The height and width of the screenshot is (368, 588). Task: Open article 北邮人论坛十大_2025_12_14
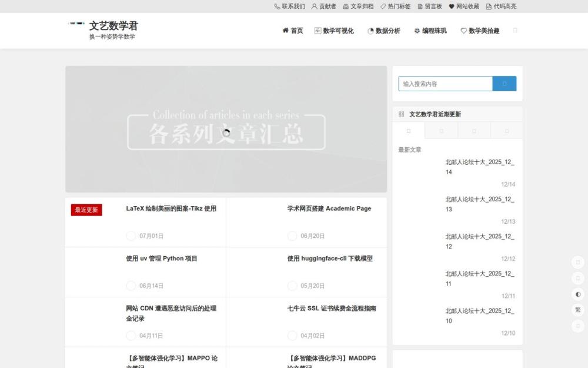480,167
